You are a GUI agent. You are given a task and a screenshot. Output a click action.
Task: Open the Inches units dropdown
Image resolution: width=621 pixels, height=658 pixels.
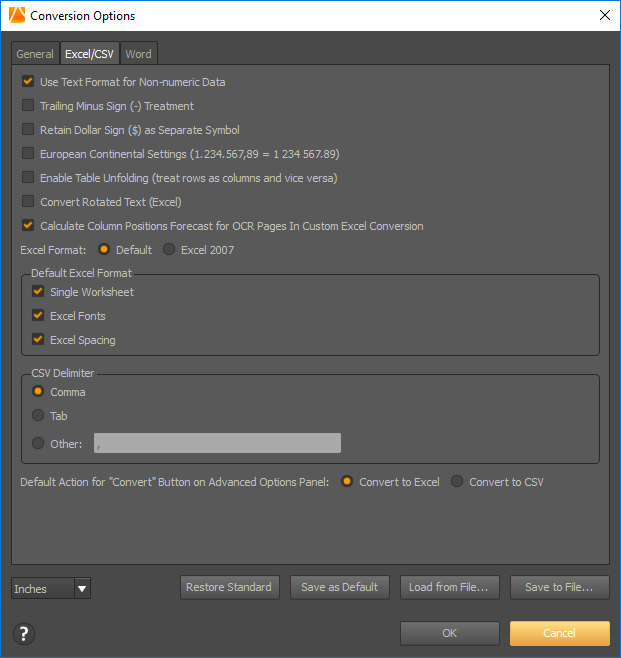(x=51, y=588)
